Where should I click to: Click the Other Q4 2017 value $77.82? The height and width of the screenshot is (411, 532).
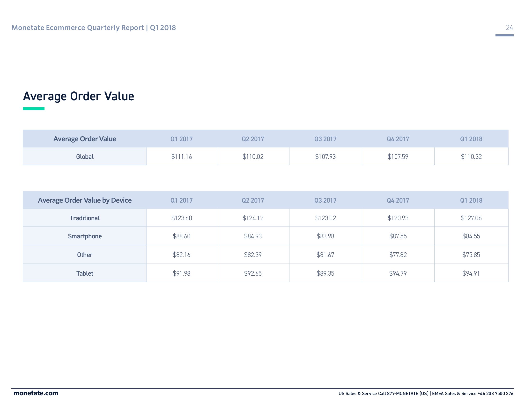click(398, 255)
